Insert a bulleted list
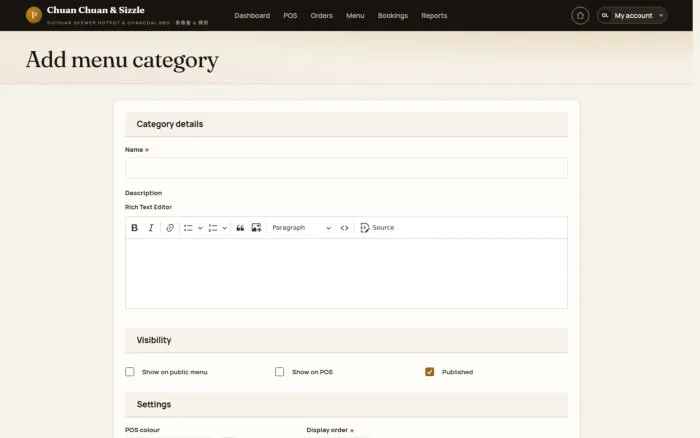Viewport: 700px width, 438px height. pyautogui.click(x=188, y=228)
